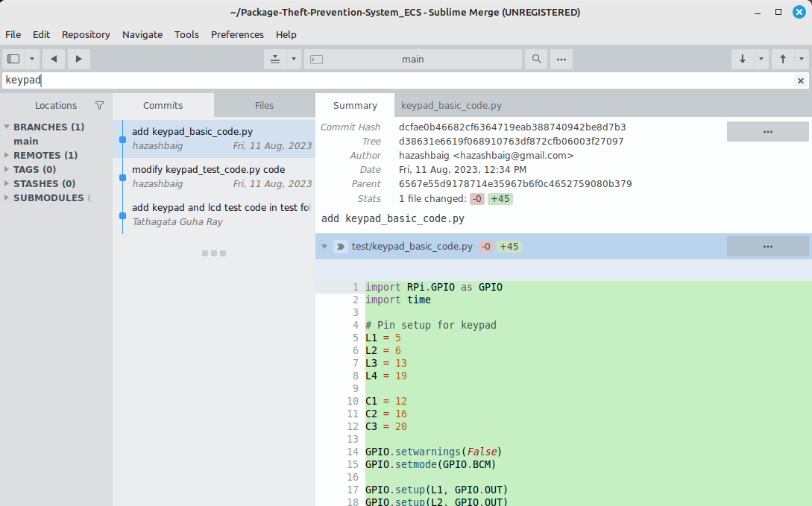Expand the STASHES section
Screen dimensions: 812x506
click(x=7, y=184)
